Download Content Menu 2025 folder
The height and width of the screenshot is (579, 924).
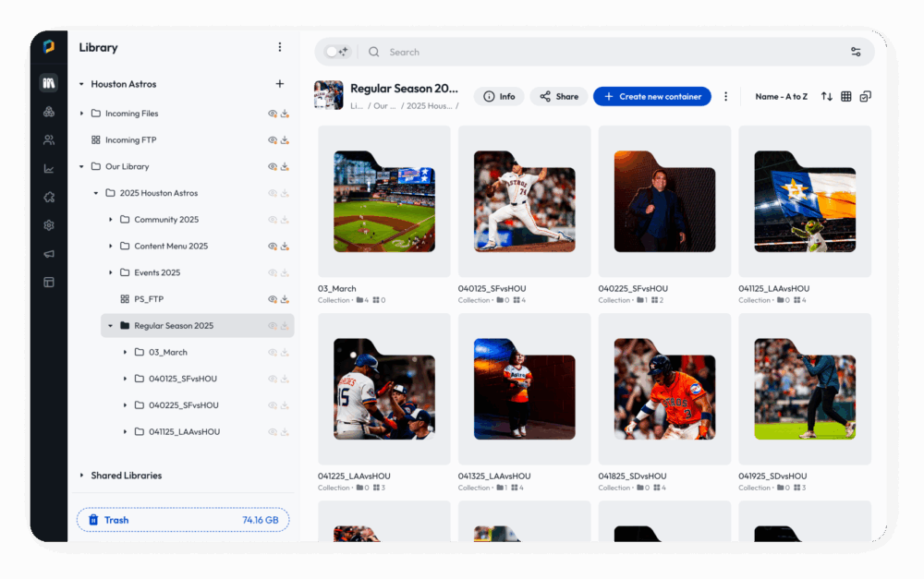pyautogui.click(x=285, y=247)
